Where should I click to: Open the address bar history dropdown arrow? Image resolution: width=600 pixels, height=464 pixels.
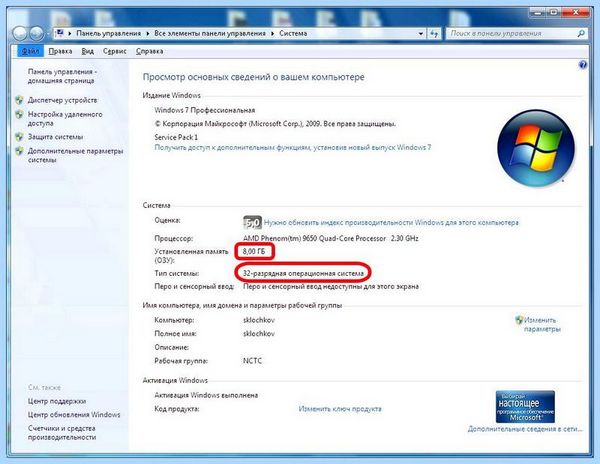421,34
